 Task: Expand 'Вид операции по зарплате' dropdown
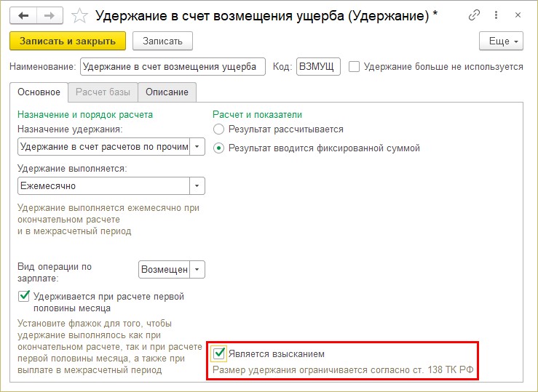[x=197, y=269]
